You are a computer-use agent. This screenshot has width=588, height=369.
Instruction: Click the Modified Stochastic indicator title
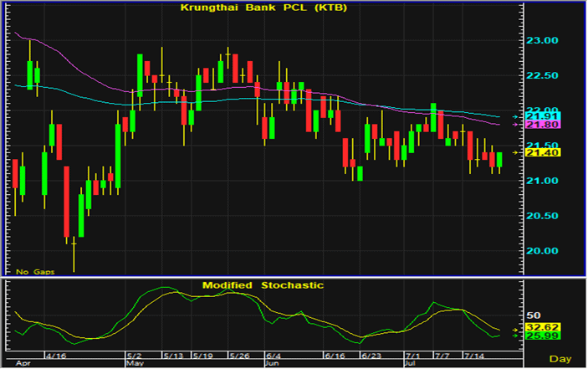click(263, 285)
